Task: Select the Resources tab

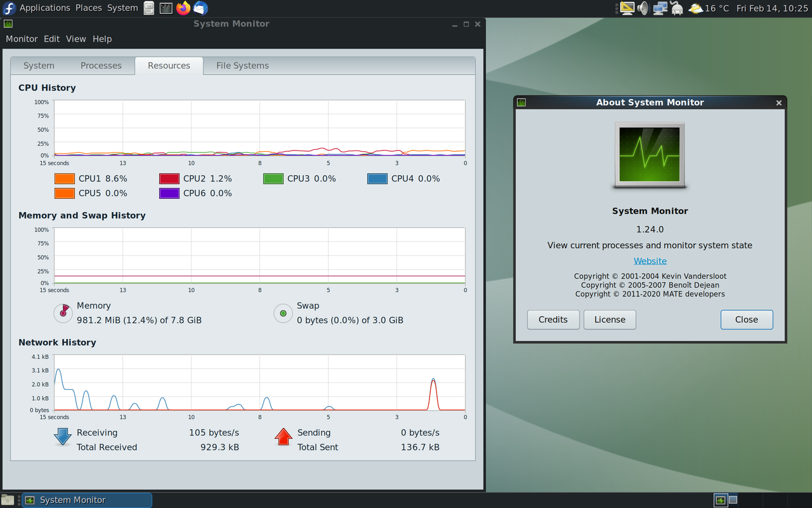Action: pyautogui.click(x=169, y=65)
